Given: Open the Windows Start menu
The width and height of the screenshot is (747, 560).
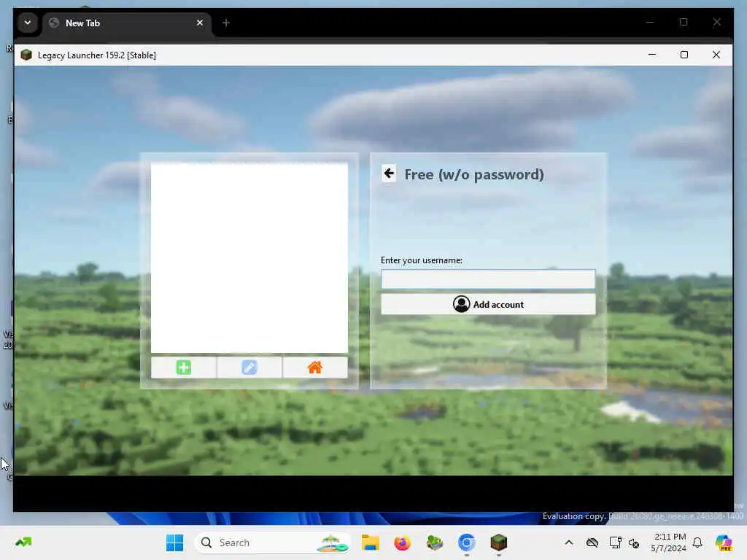Looking at the screenshot, I should (x=175, y=542).
